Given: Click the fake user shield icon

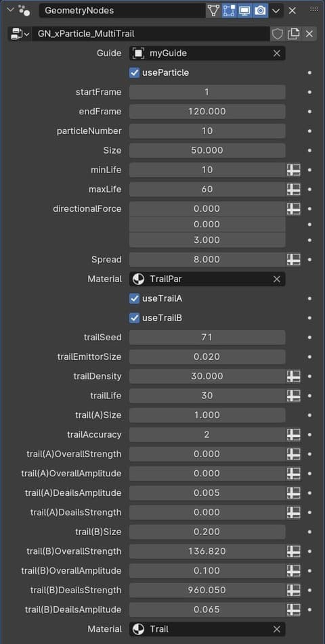Looking at the screenshot, I should tap(278, 34).
